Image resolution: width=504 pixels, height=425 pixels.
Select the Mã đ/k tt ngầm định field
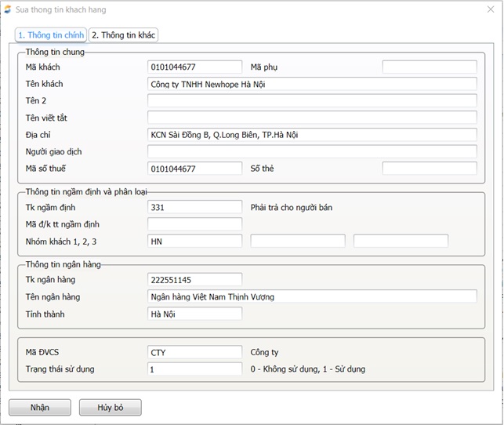pos(194,224)
